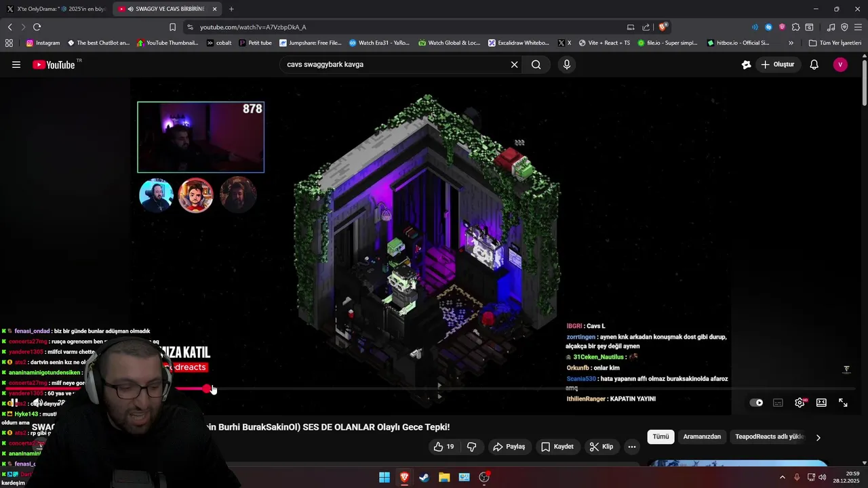This screenshot has height=488, width=868.
Task: Toggle subtitles button in player
Action: point(778,403)
